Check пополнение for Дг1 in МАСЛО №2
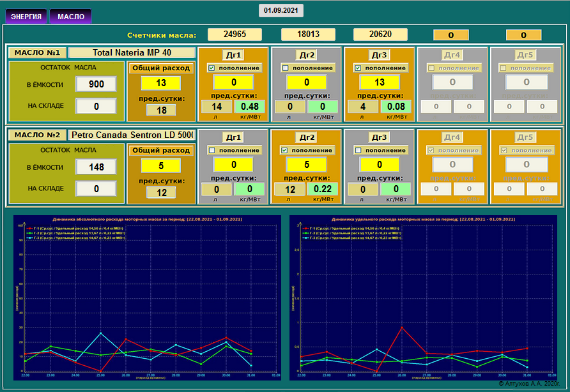 tap(212, 151)
